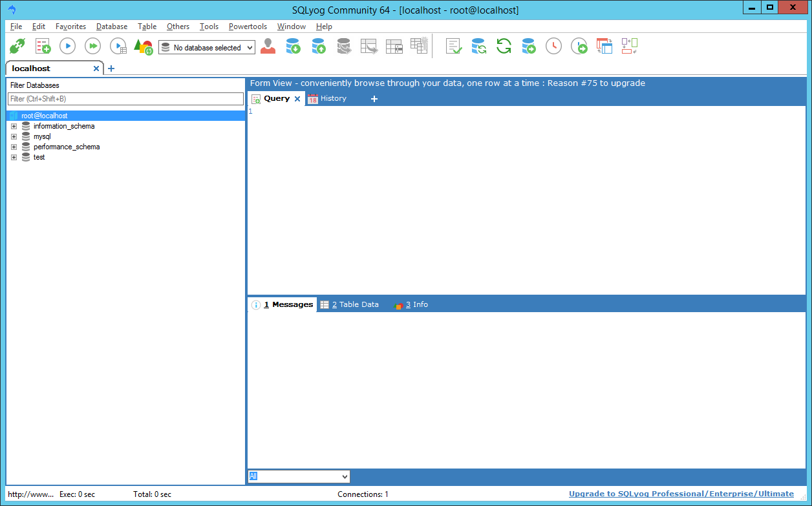This screenshot has height=506, width=812.
Task: Click the calendar icon on History tab
Action: [x=312, y=99]
